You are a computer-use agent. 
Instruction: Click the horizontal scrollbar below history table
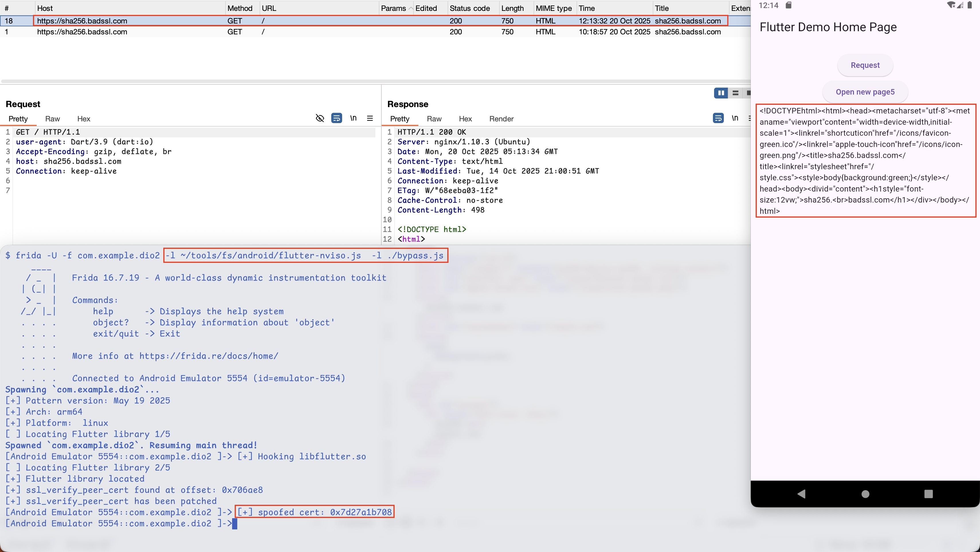point(375,81)
